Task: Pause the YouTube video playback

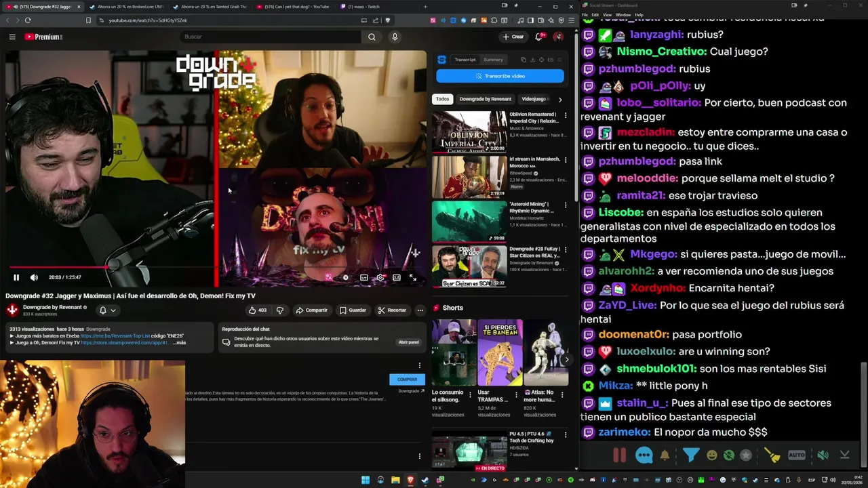Action: click(x=16, y=277)
